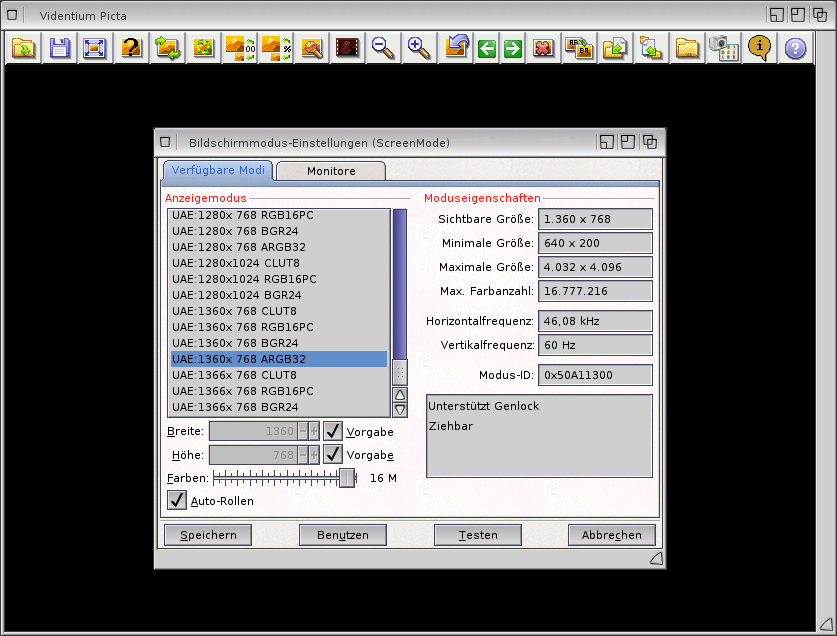The height and width of the screenshot is (636, 837).
Task: Click the mode list vertical scrollbar thumb
Action: [400, 372]
